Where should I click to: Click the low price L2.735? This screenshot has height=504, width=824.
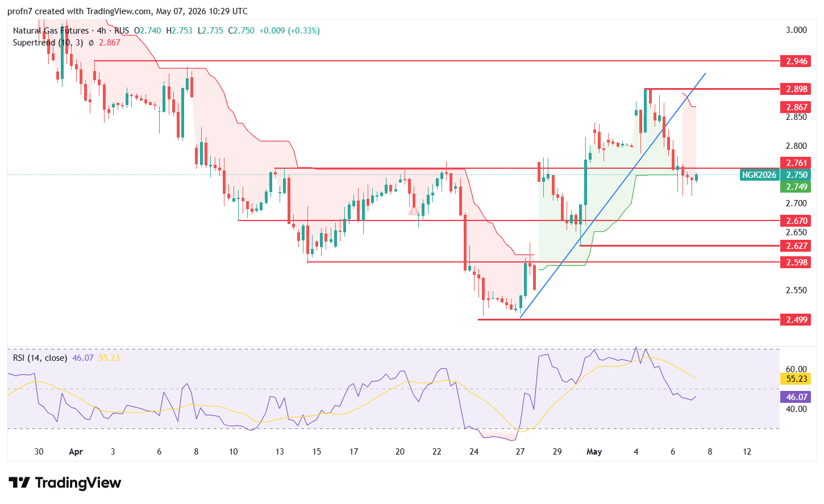tap(210, 31)
